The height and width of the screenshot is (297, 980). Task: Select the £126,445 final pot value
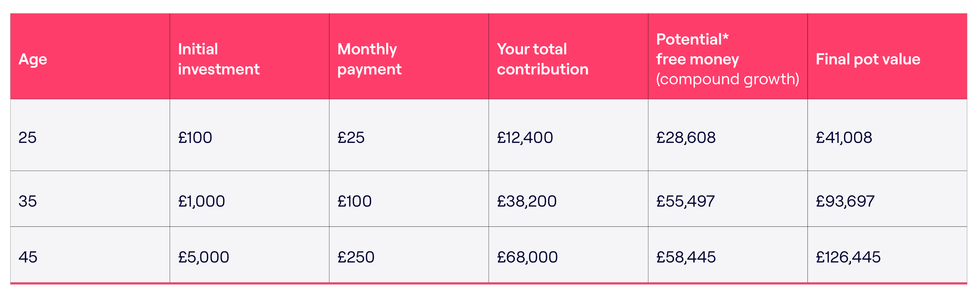[848, 257]
